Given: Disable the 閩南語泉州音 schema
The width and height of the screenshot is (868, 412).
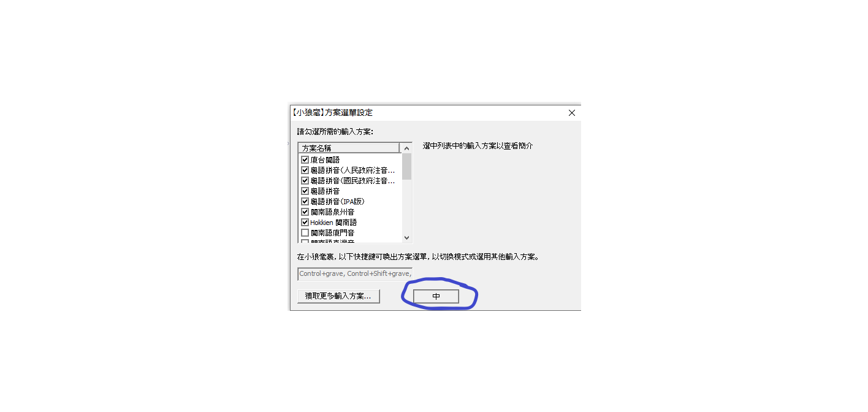Looking at the screenshot, I should tap(305, 212).
